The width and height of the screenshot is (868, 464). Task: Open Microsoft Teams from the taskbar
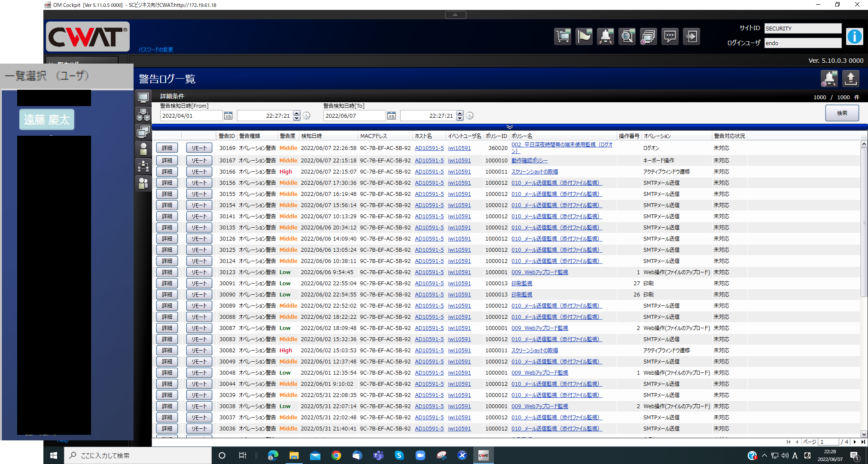click(x=378, y=455)
